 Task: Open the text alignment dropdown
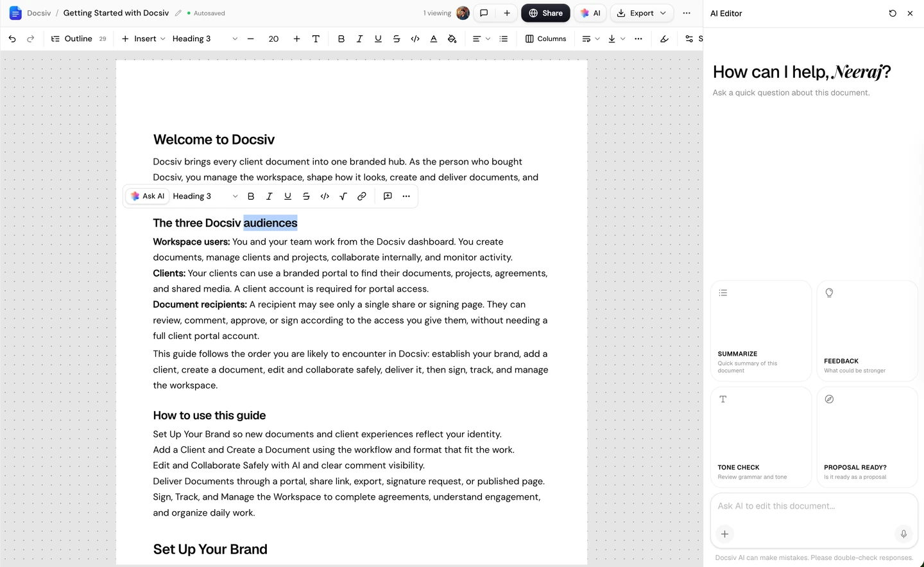(481, 39)
